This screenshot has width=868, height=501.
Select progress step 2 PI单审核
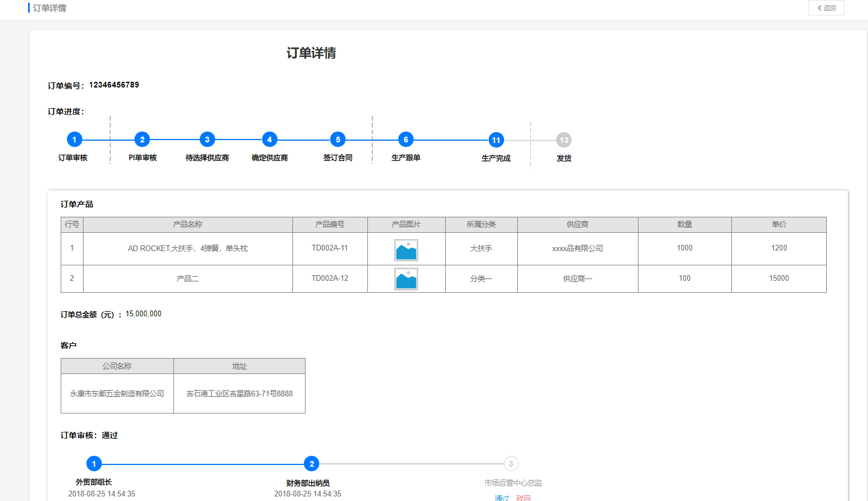(142, 140)
